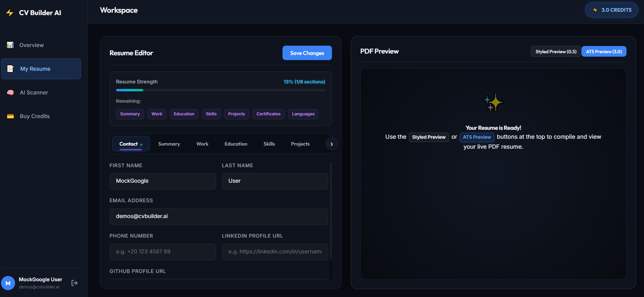Switch to the Skills tab
The height and width of the screenshot is (297, 644).
[x=269, y=144]
